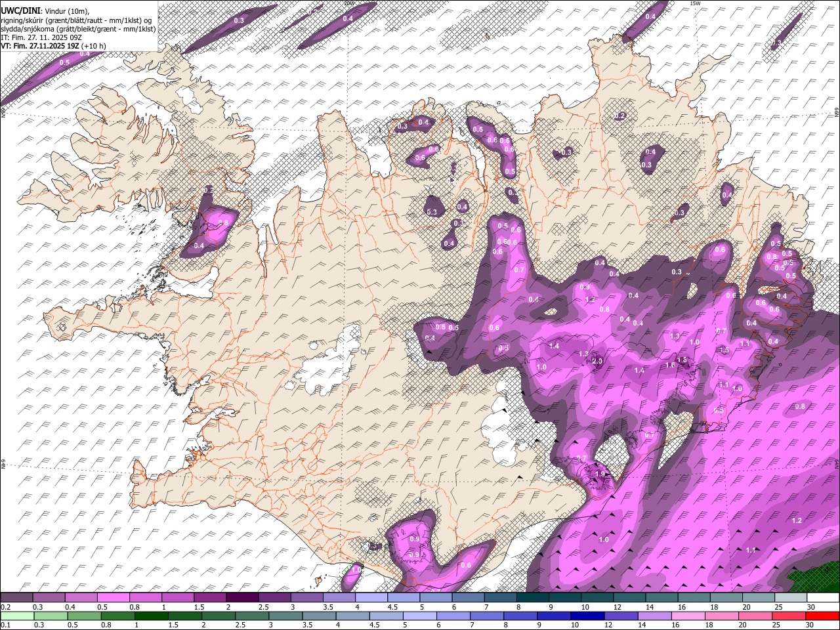
Task: Click the '0.2' label under the top legend row
Action: point(5,607)
